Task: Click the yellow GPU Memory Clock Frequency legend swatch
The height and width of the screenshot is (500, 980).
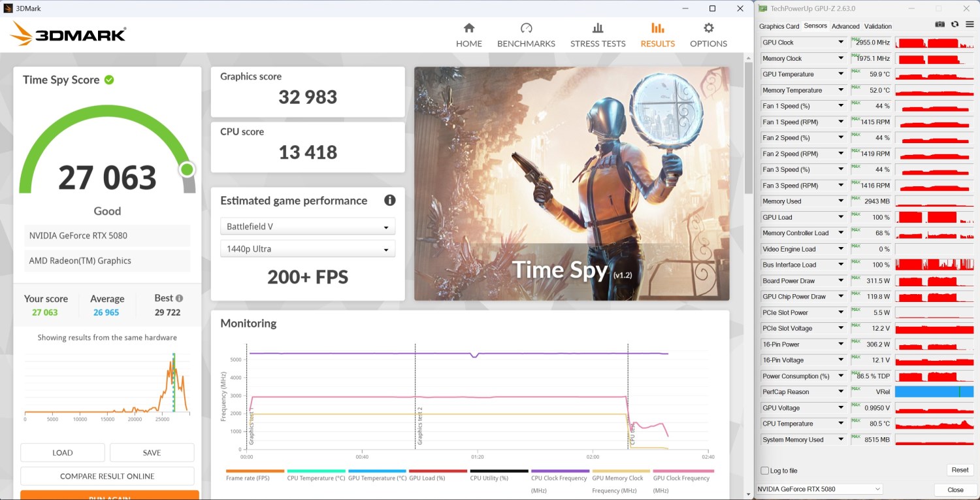Action: (621, 471)
